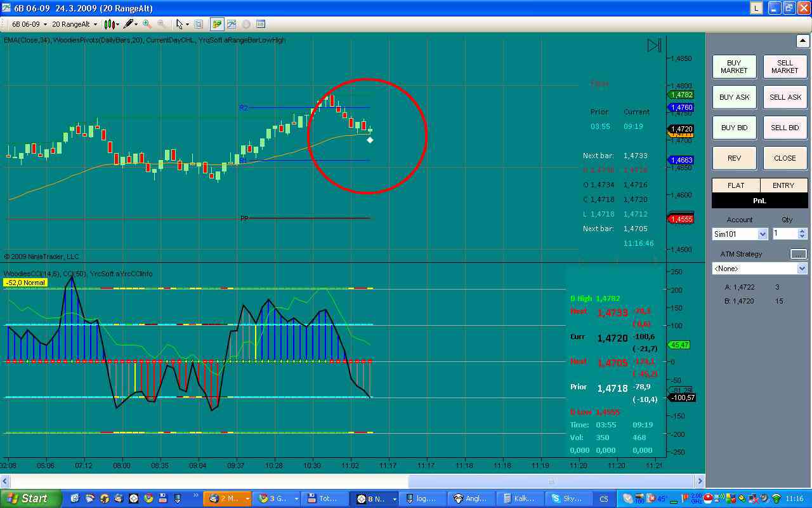Collapse chart trader panel up arrow
Viewport: 812px width, 508px height.
pos(802,41)
